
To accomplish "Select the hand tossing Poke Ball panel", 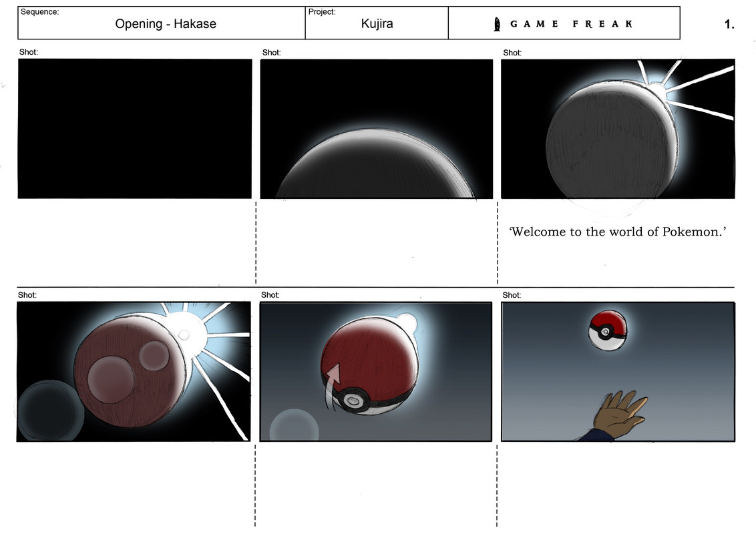I will [618, 372].
